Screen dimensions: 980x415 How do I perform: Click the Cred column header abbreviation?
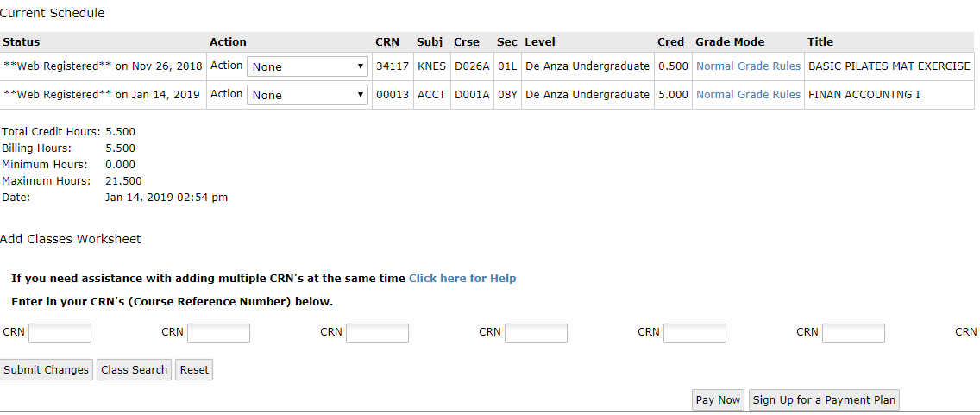click(x=670, y=42)
